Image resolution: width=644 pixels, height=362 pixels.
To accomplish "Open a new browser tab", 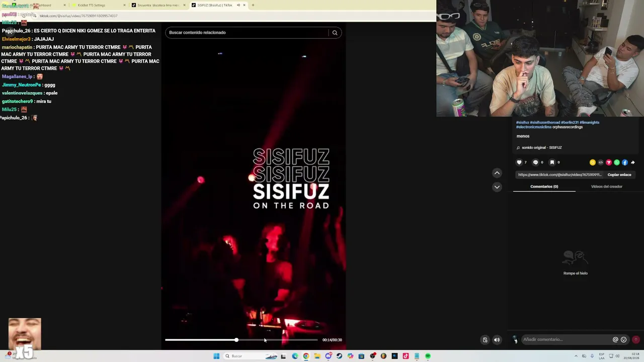I will click(x=253, y=5).
